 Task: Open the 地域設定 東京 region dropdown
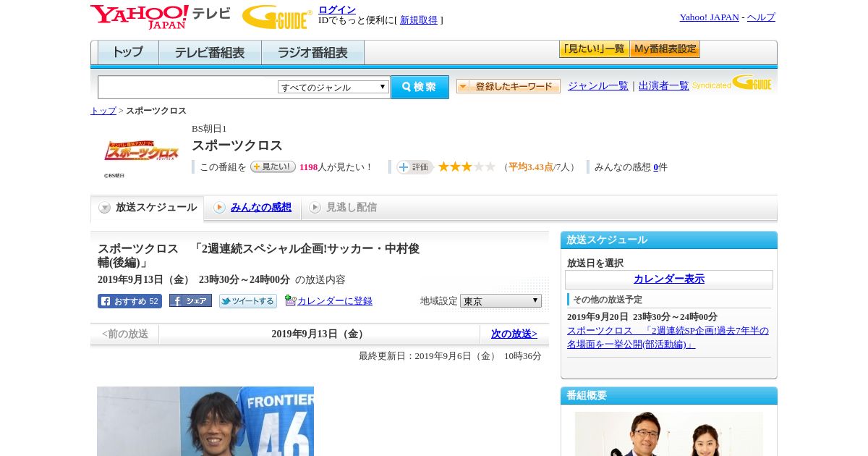(x=501, y=300)
